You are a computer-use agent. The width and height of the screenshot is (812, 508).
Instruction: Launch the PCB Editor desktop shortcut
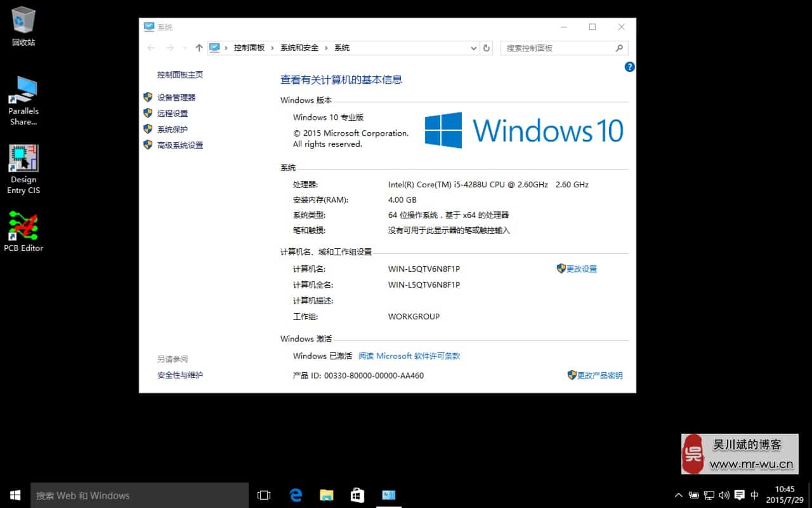pos(23,232)
